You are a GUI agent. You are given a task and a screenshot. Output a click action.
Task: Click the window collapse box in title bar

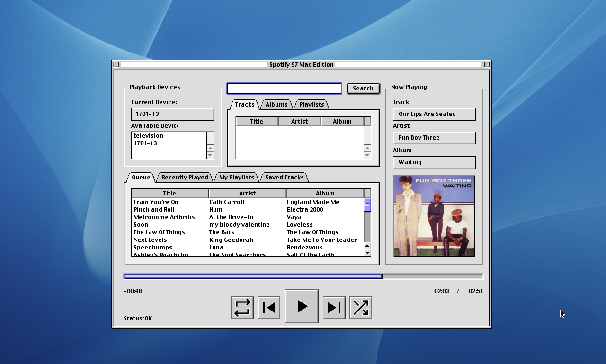[x=486, y=65]
